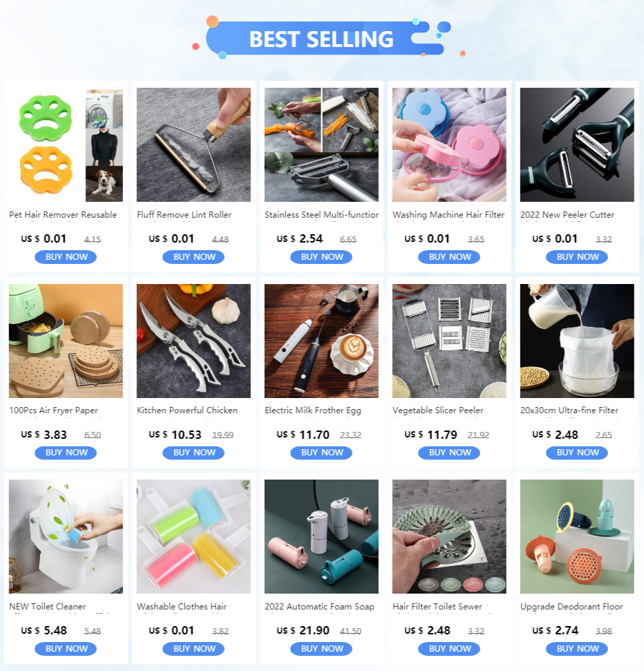Click Buy Now under Fluff Remove Lint Roller
This screenshot has height=671, width=644.
[193, 257]
